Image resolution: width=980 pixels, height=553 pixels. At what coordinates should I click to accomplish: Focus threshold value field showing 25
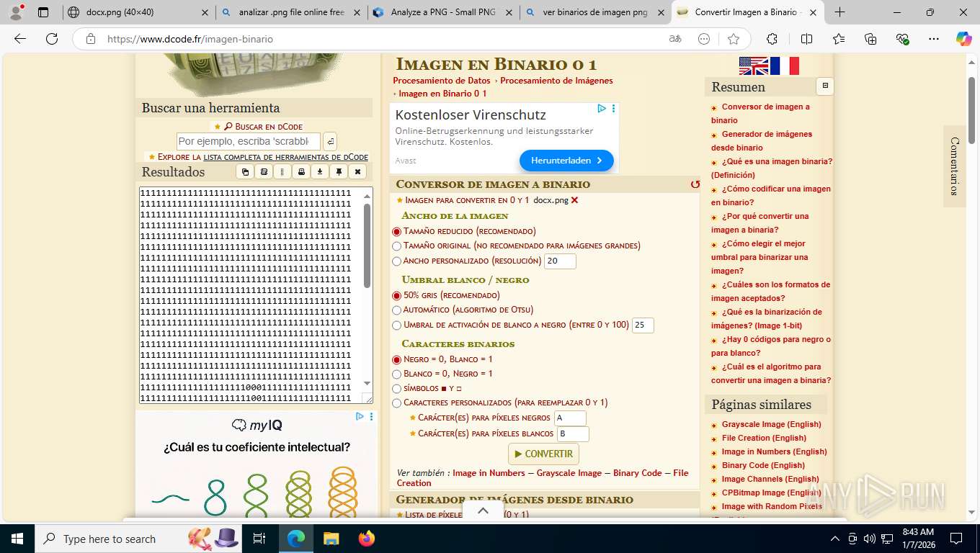[x=643, y=325]
